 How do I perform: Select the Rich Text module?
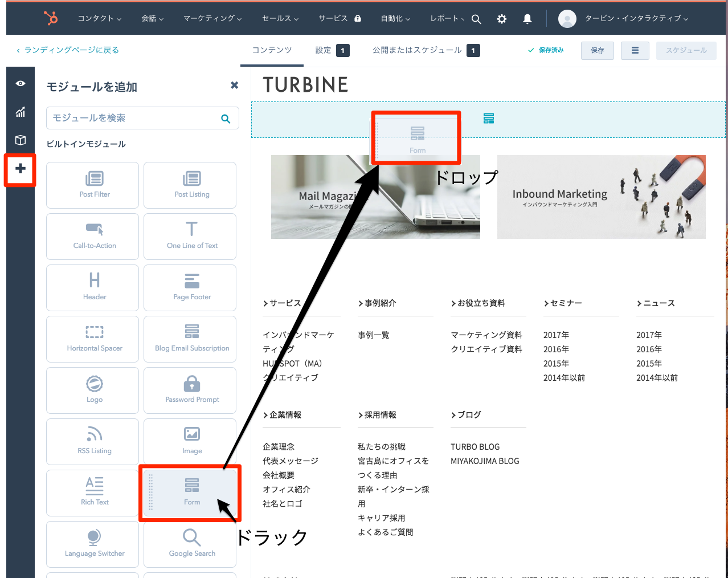[x=95, y=492]
